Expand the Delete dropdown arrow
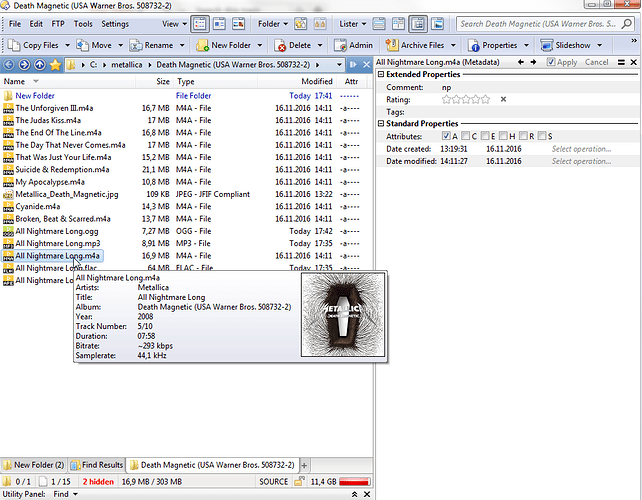642x500 pixels. click(x=320, y=45)
